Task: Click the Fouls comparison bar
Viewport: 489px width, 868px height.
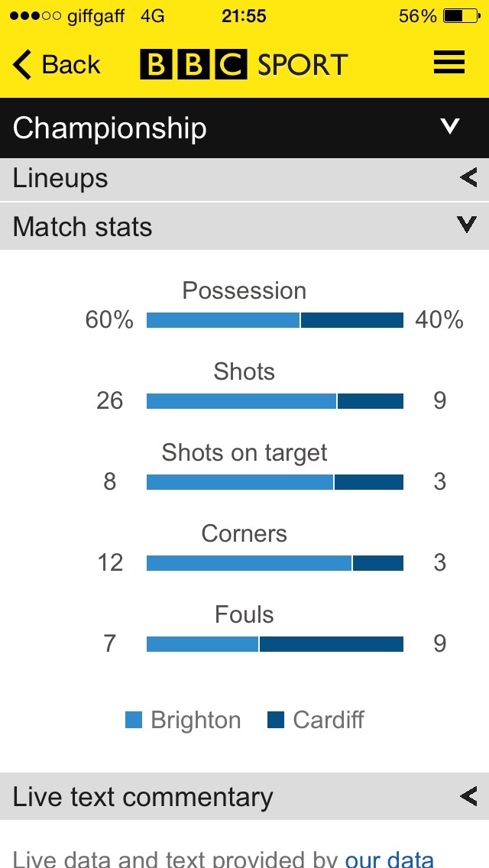Action: click(275, 644)
